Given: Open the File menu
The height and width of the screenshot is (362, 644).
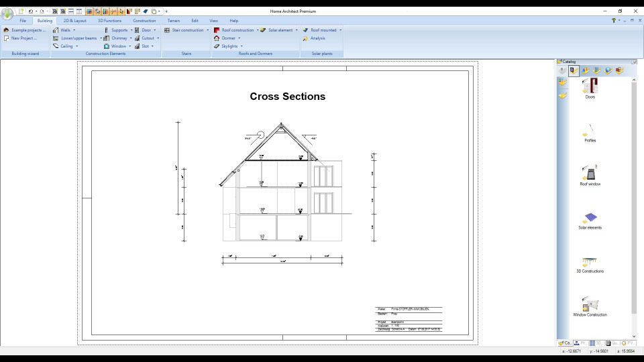Looking at the screenshot, I should (23, 21).
